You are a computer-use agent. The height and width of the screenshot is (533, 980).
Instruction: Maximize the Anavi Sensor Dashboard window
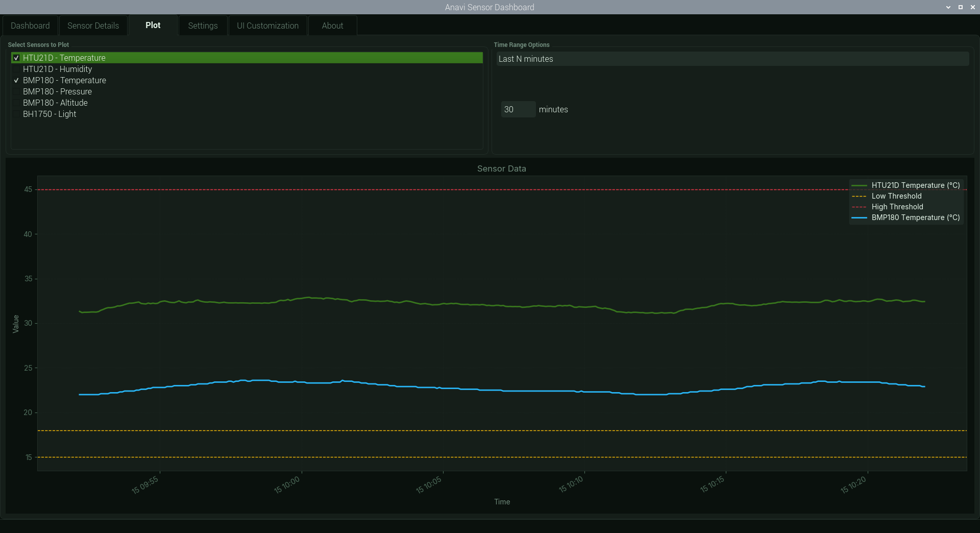[x=961, y=7]
